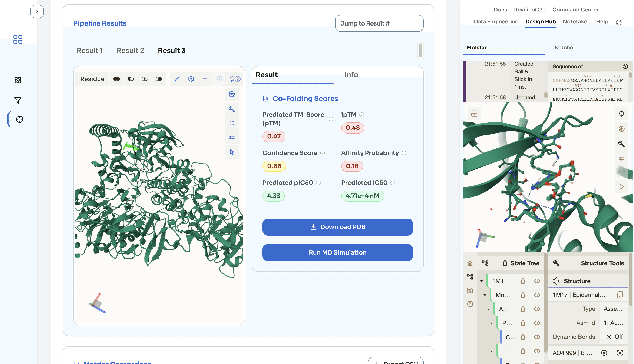634x364 pixels.
Task: Open the filter funnel icon in sidebar
Action: 18,100
